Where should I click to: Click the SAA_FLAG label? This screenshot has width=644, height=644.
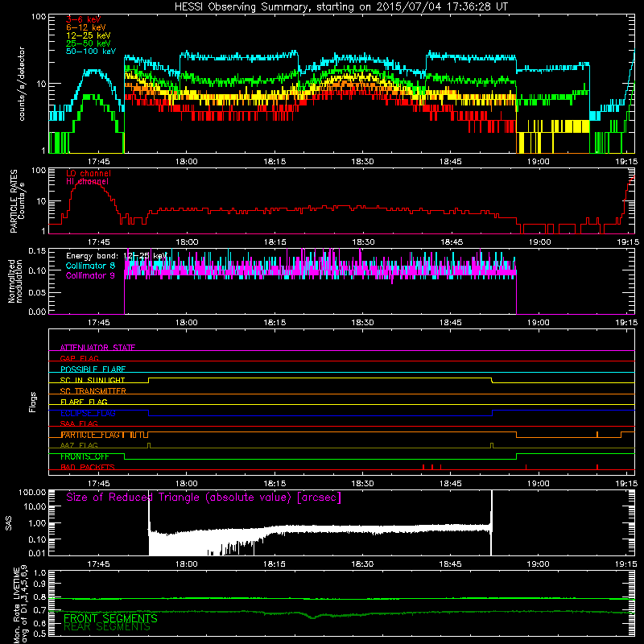pyautogui.click(x=79, y=424)
